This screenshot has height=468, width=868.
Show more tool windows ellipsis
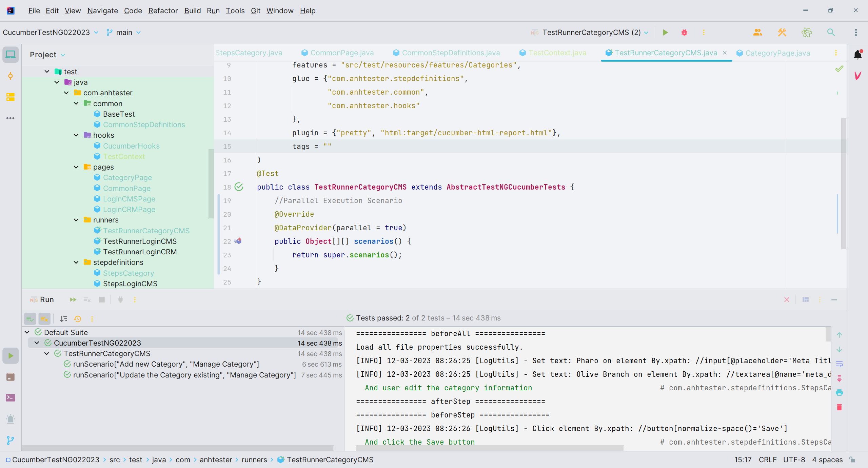pyautogui.click(x=11, y=118)
